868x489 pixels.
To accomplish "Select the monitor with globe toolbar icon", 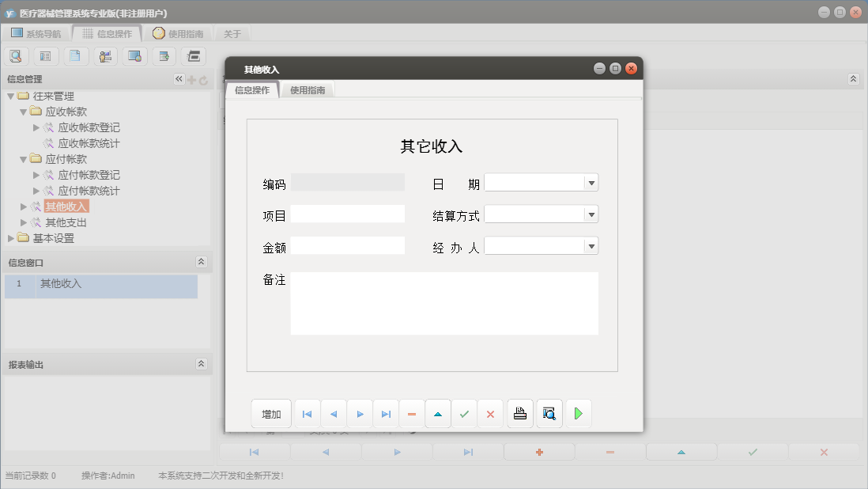I will click(134, 56).
